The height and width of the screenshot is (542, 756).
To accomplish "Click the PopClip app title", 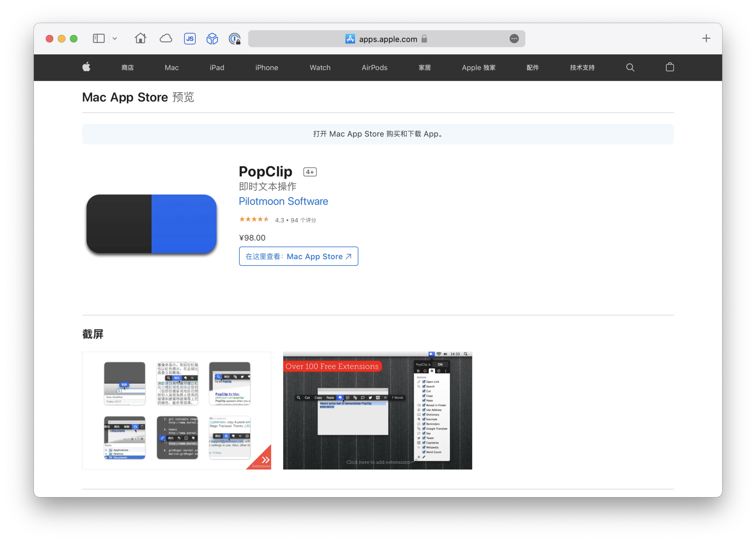I will pos(265,171).
